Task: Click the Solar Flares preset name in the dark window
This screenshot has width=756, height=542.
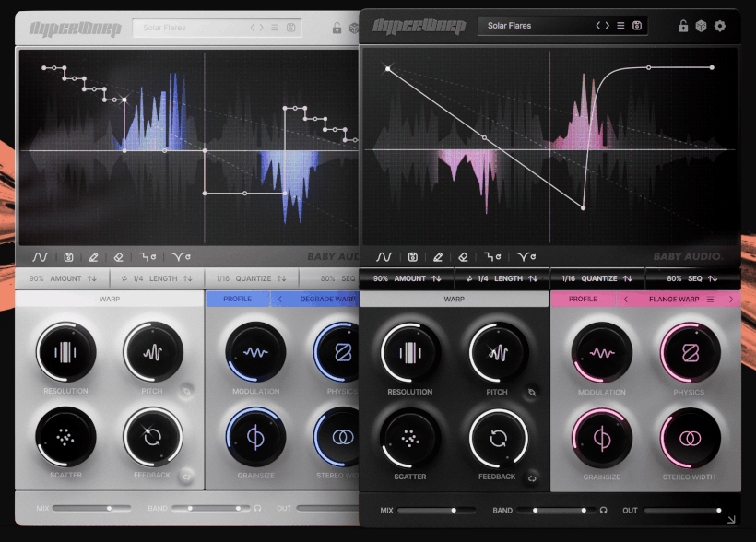Action: pyautogui.click(x=509, y=26)
